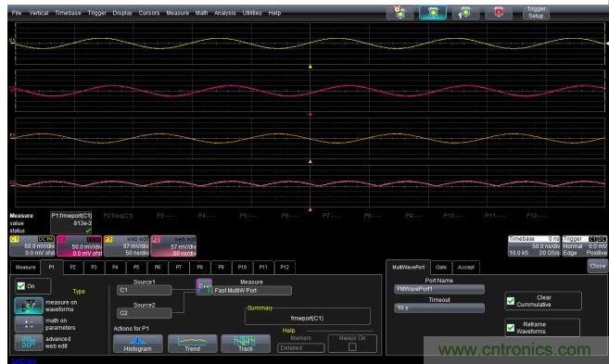Open the Source2 C2 selector
This screenshot has width=609, height=364.
pos(144,313)
